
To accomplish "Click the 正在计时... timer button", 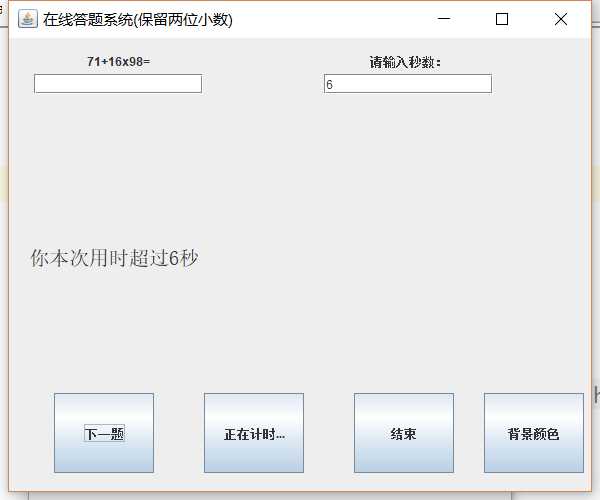I will 254,433.
